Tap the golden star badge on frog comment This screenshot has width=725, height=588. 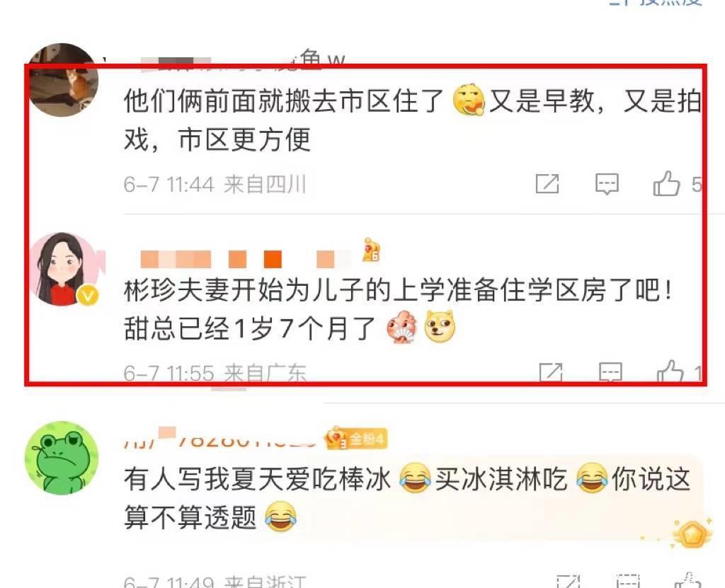[692, 534]
